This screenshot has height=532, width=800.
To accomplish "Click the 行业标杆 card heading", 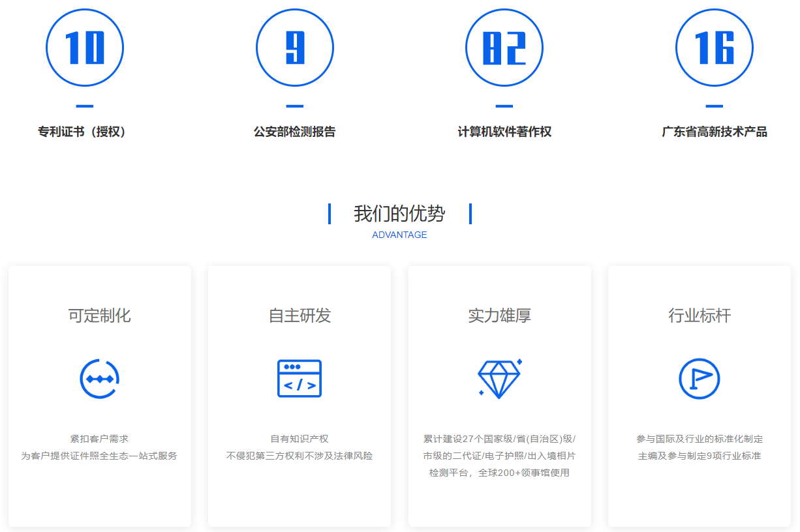I will [x=699, y=316].
